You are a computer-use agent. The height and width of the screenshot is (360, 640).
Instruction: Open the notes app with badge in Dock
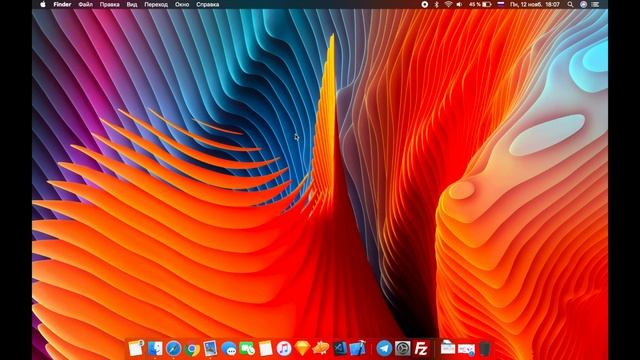[x=136, y=349]
